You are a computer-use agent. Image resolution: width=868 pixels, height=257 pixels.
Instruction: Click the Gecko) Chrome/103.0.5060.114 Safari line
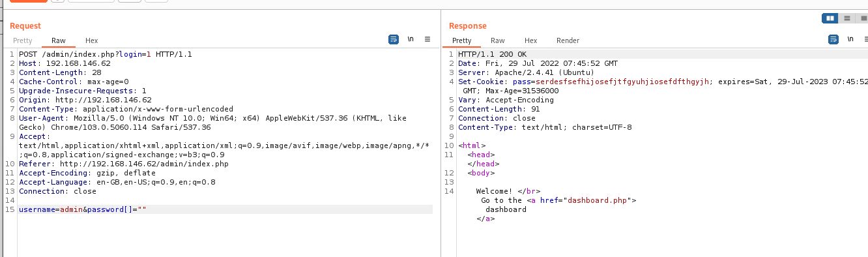[x=115, y=127]
